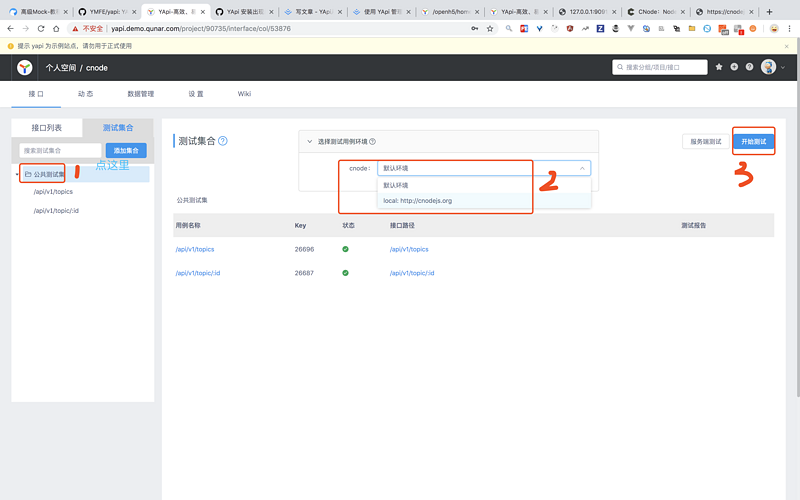This screenshot has width=800, height=500.
Task: Click browser back arrow
Action: 11,29
